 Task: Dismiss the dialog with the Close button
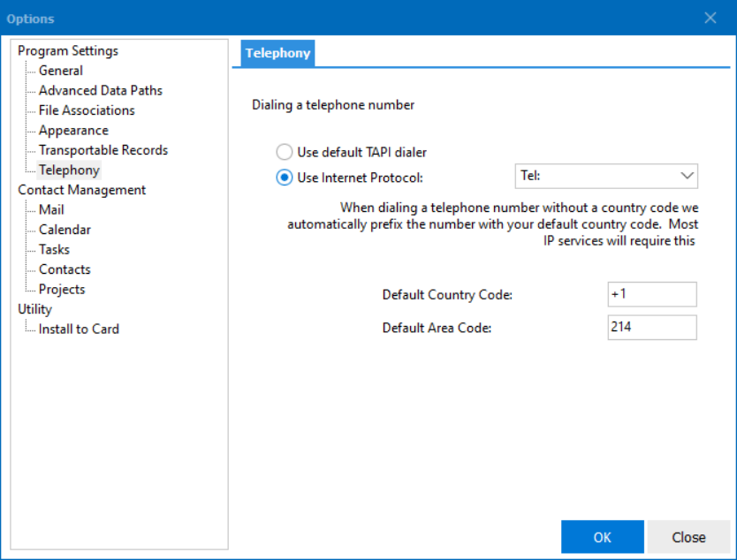pos(688,536)
